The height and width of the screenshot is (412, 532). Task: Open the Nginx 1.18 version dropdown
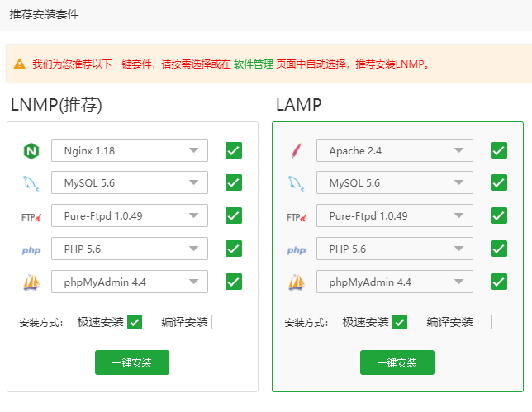pyautogui.click(x=130, y=150)
